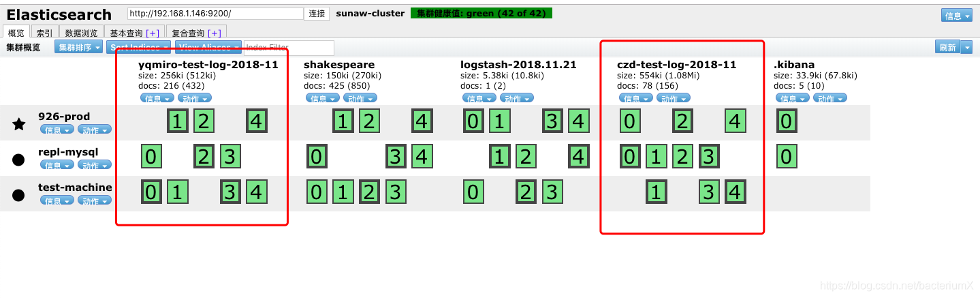This screenshot has height=298, width=980.
Task: Open 信息 menu for .kibana index
Action: (x=793, y=98)
